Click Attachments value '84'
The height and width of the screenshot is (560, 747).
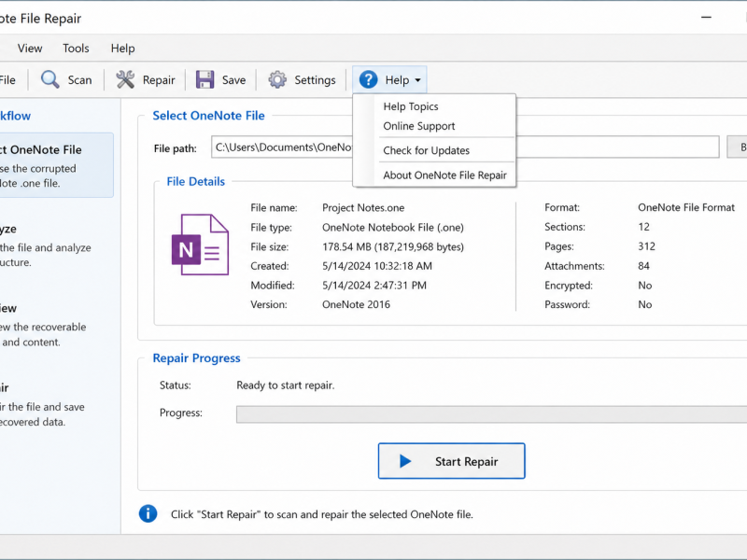[x=643, y=266]
